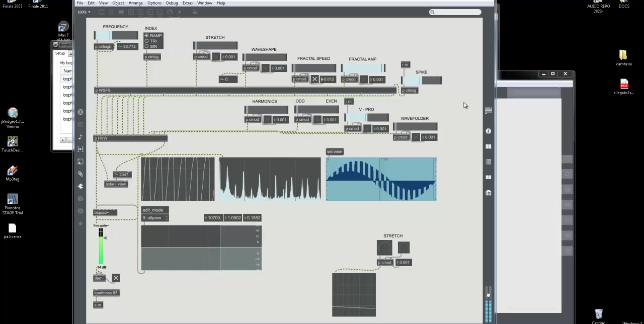Open the File menu

click(80, 3)
